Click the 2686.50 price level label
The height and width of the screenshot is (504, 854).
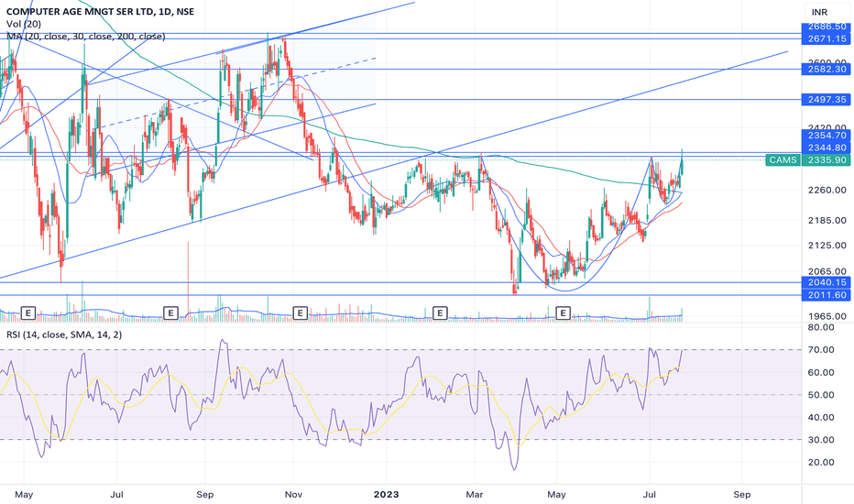pos(827,27)
